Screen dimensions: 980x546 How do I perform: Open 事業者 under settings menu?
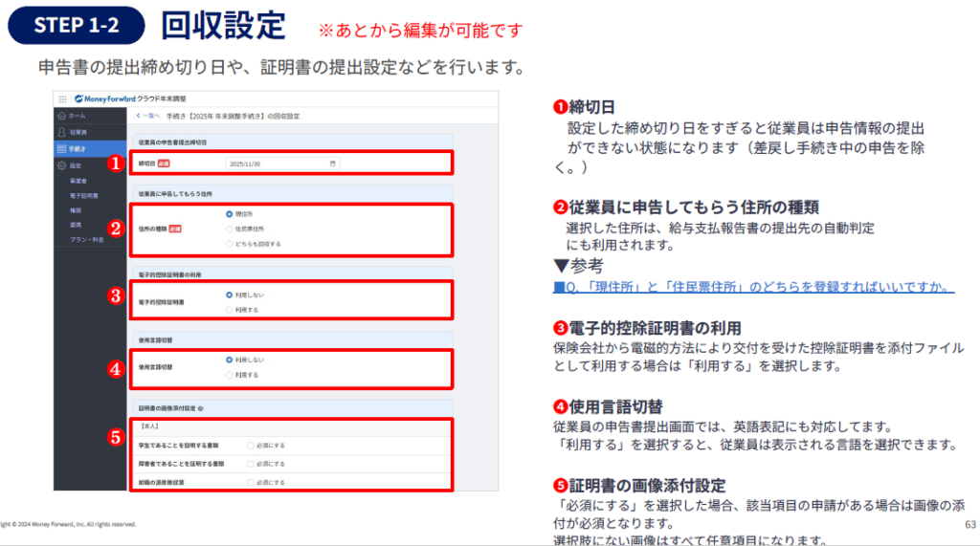78,181
